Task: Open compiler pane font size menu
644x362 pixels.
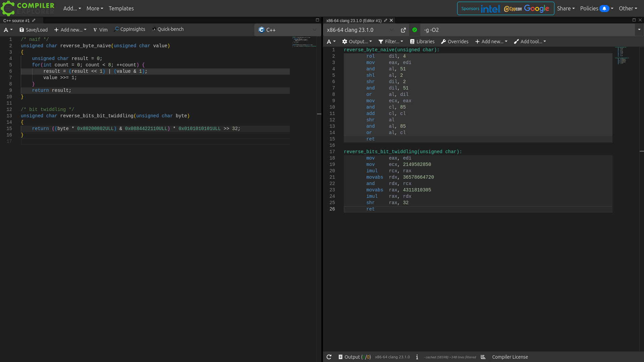Action: click(331, 42)
